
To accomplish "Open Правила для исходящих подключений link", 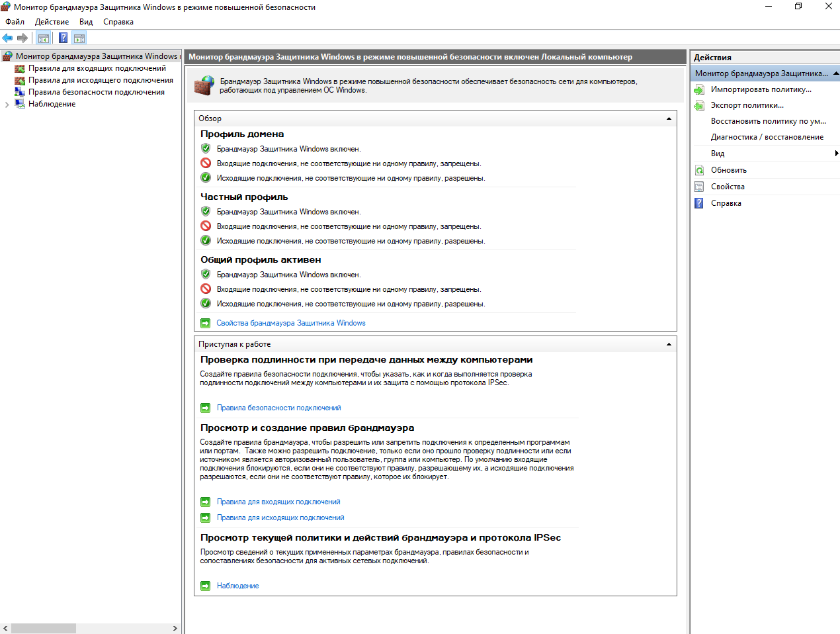I will click(x=280, y=518).
